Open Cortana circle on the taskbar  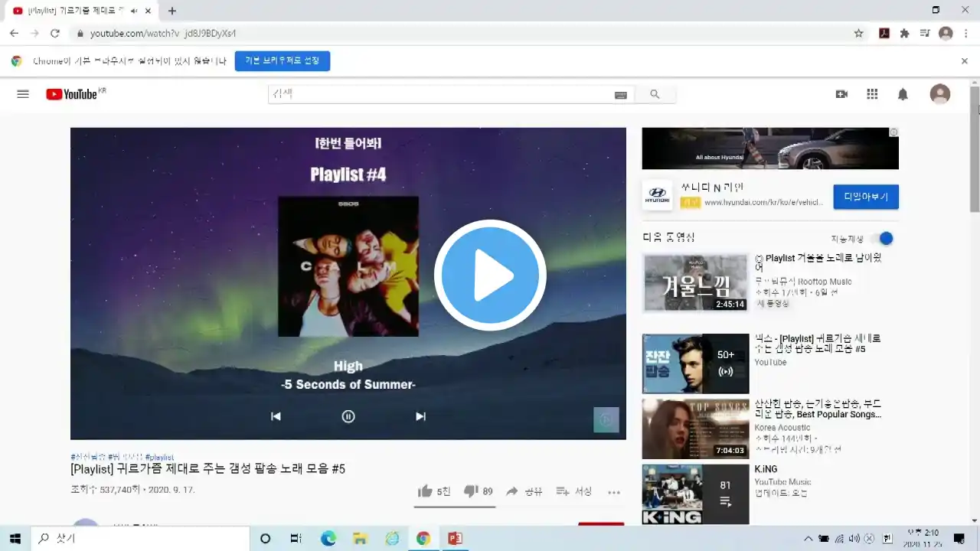[265, 539]
